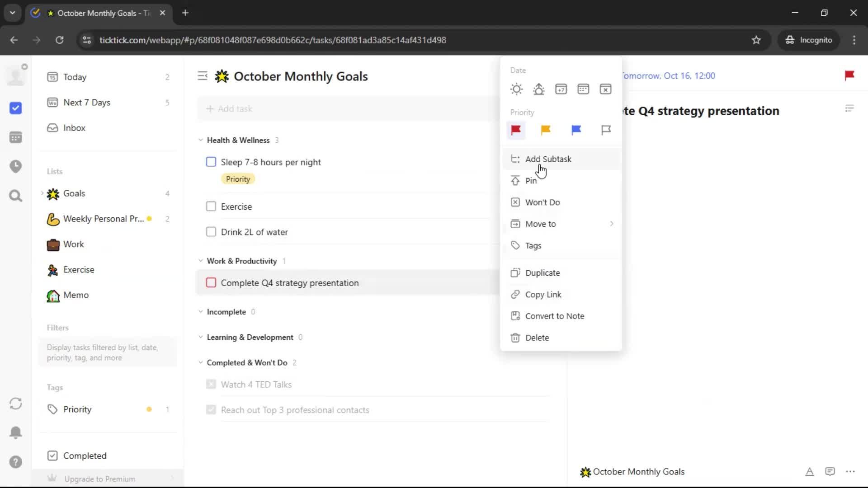Choose Add Subtask from context menu

point(548,159)
